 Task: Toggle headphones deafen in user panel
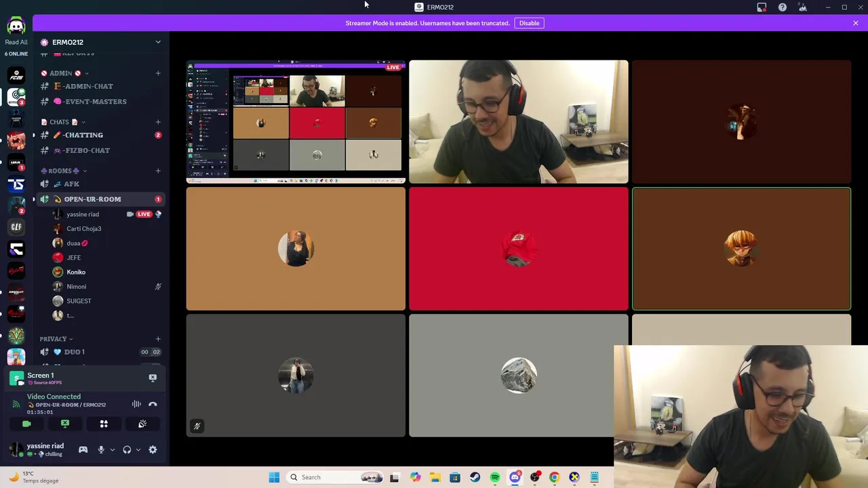click(127, 449)
